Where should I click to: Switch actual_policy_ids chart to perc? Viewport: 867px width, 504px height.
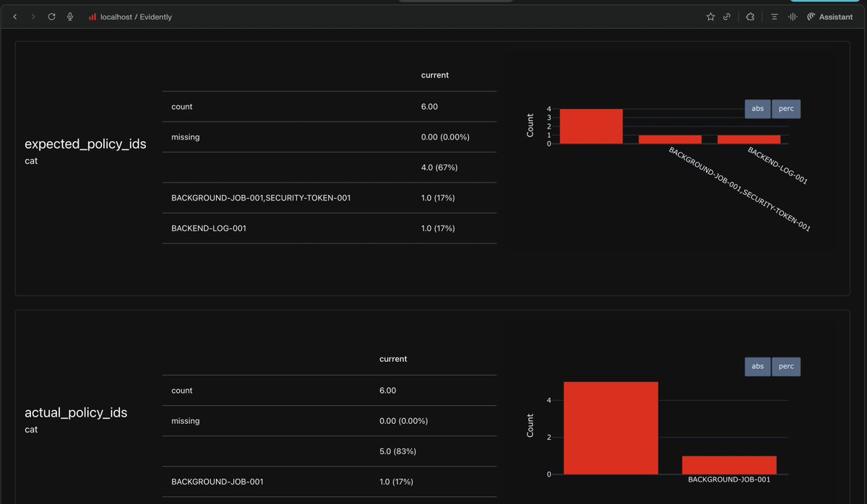pyautogui.click(x=786, y=366)
